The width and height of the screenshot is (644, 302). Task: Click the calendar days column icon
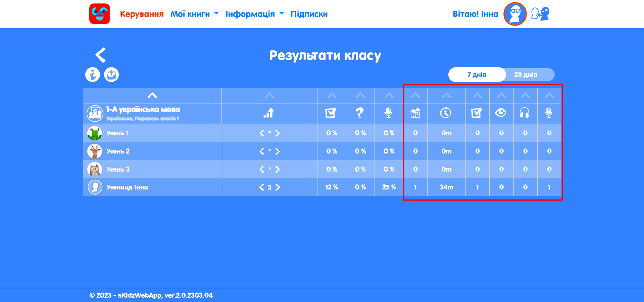415,113
